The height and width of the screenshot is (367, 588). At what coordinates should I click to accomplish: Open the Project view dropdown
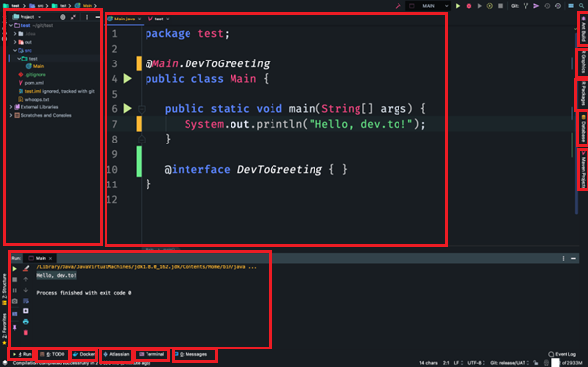click(x=26, y=17)
